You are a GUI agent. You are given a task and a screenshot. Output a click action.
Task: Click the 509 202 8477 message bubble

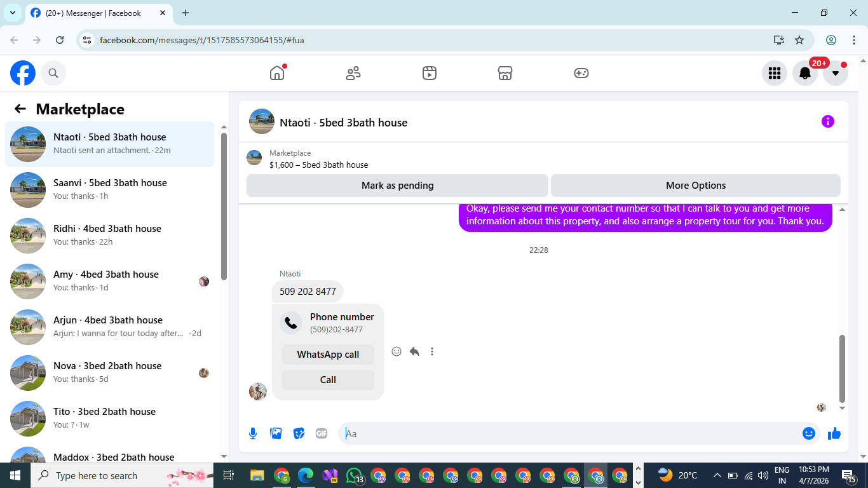(x=308, y=292)
